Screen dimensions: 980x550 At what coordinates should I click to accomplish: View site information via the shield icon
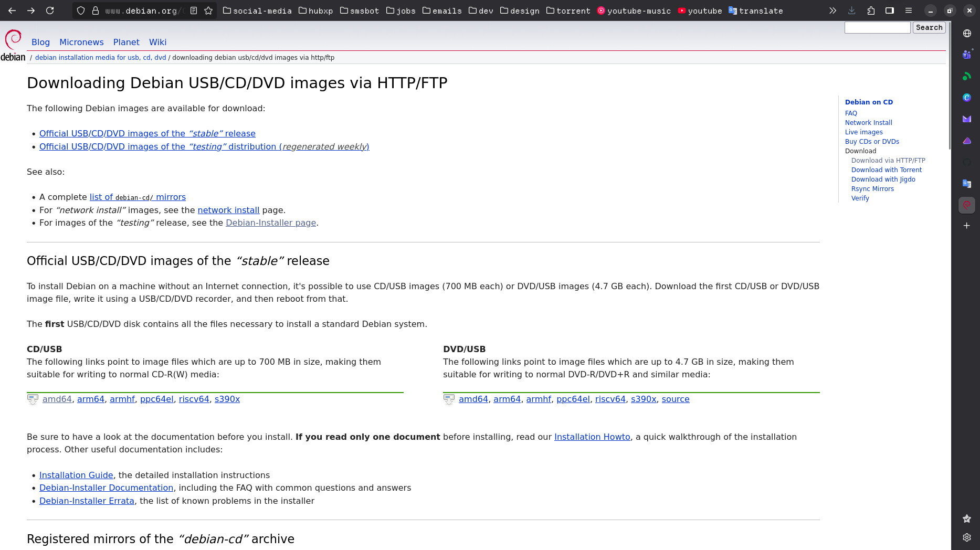(x=81, y=10)
